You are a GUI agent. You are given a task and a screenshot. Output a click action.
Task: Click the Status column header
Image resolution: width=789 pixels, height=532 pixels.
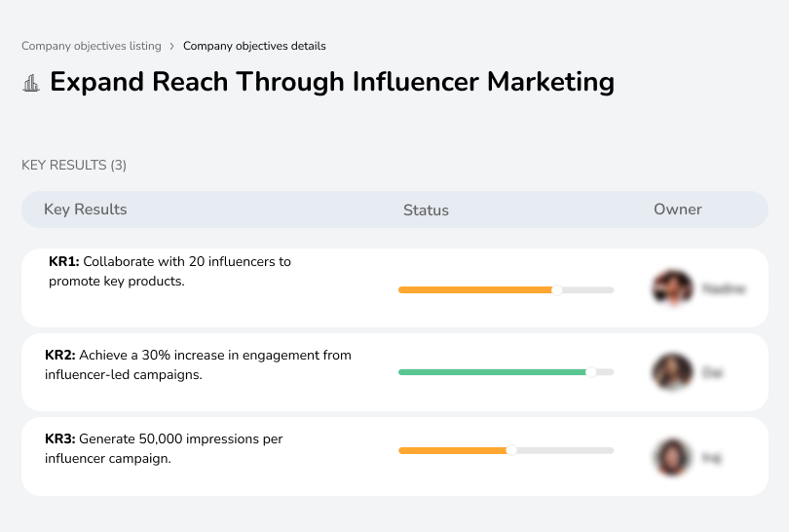426,210
